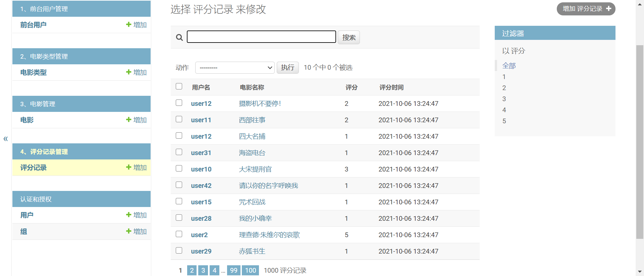The width and height of the screenshot is (644, 276).
Task: Check the row for 理查德·朱维尔的哀歌
Action: point(179,234)
